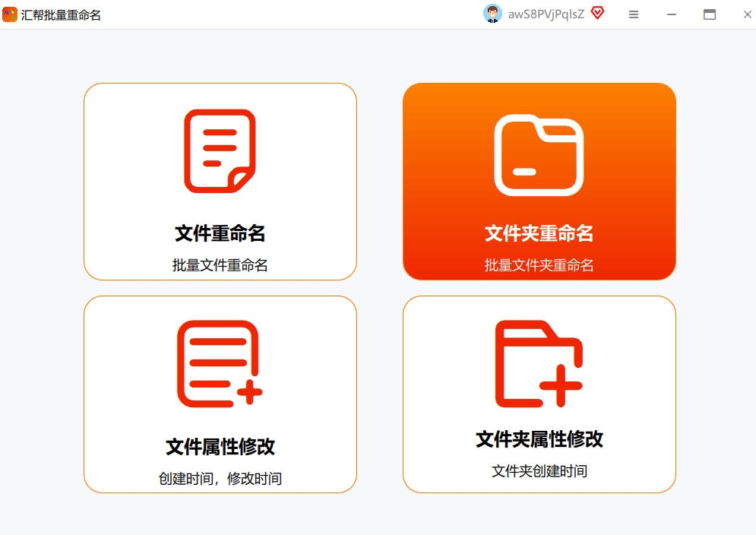The image size is (756, 535).
Task: Click username awS8PVjPqlsZ
Action: click(x=546, y=14)
